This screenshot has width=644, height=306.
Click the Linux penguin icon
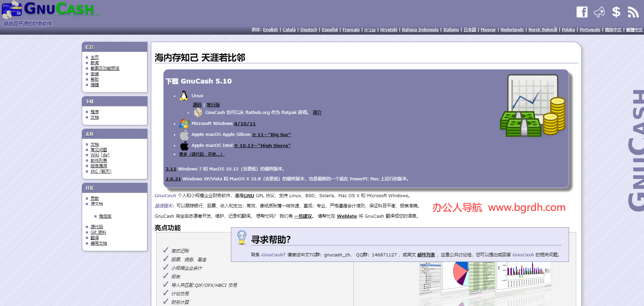pyautogui.click(x=184, y=96)
